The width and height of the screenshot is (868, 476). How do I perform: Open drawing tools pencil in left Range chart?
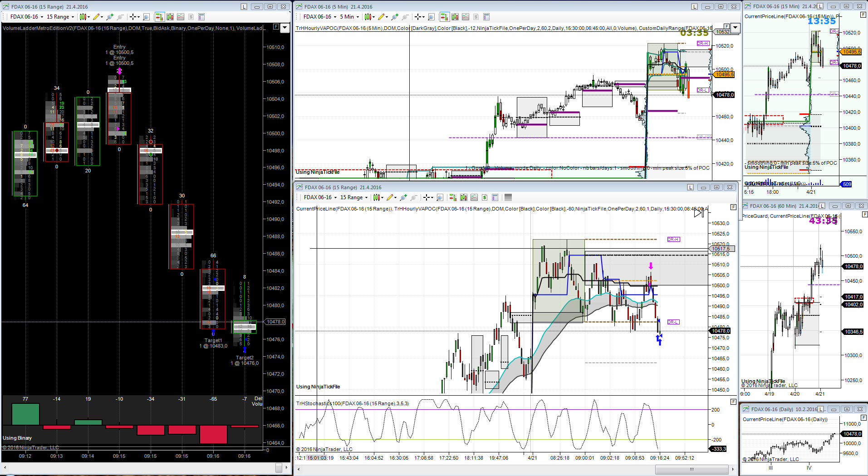point(97,17)
